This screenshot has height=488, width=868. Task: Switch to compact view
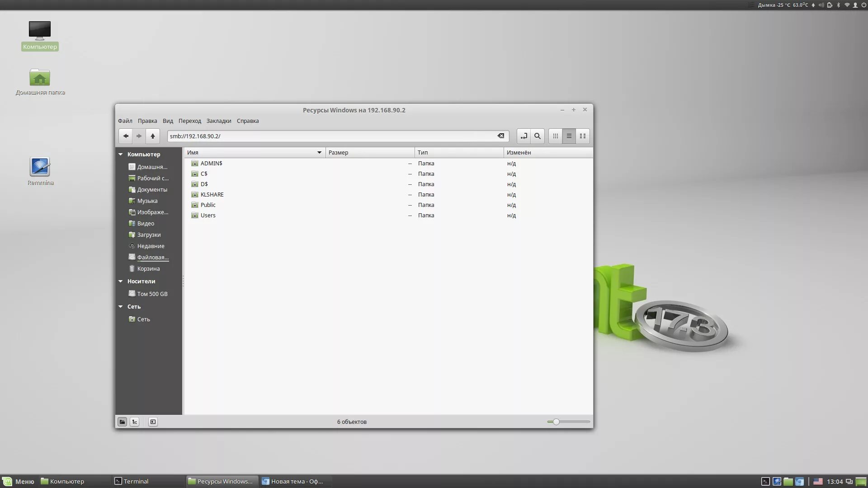pos(583,136)
